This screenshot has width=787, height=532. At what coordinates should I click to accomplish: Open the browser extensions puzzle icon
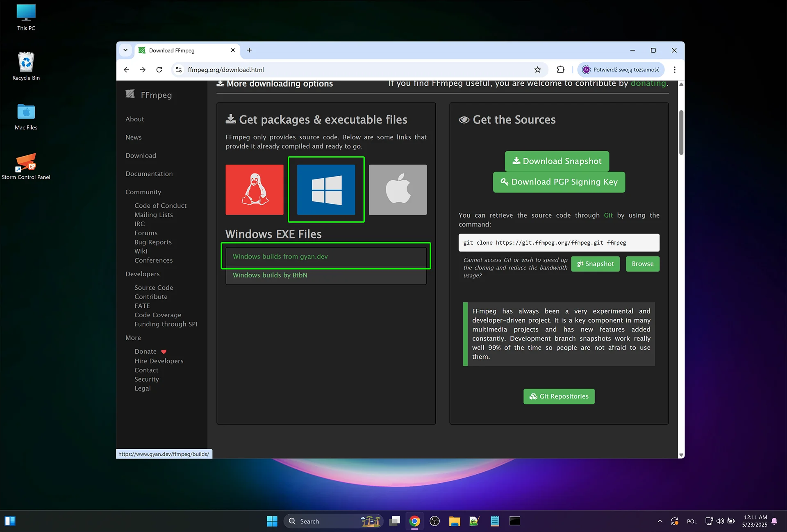(560, 70)
